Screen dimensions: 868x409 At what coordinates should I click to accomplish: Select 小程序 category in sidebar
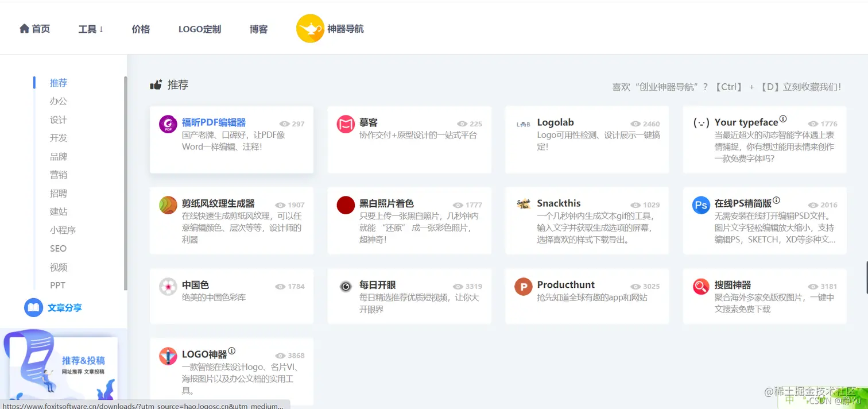63,230
